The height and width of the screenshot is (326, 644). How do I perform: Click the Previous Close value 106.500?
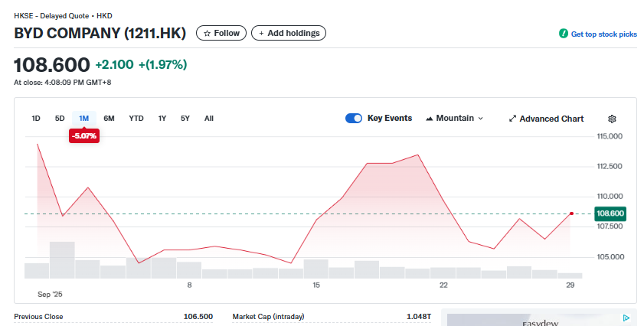[x=198, y=317]
